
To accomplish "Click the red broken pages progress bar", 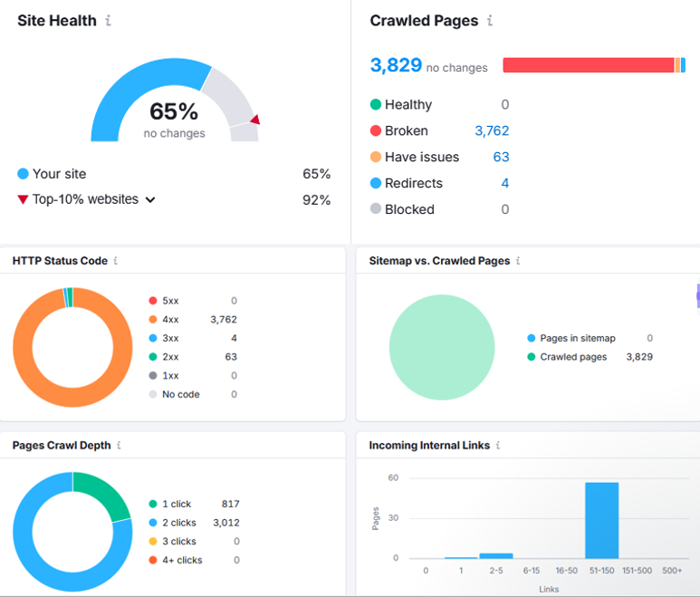I will [x=588, y=65].
